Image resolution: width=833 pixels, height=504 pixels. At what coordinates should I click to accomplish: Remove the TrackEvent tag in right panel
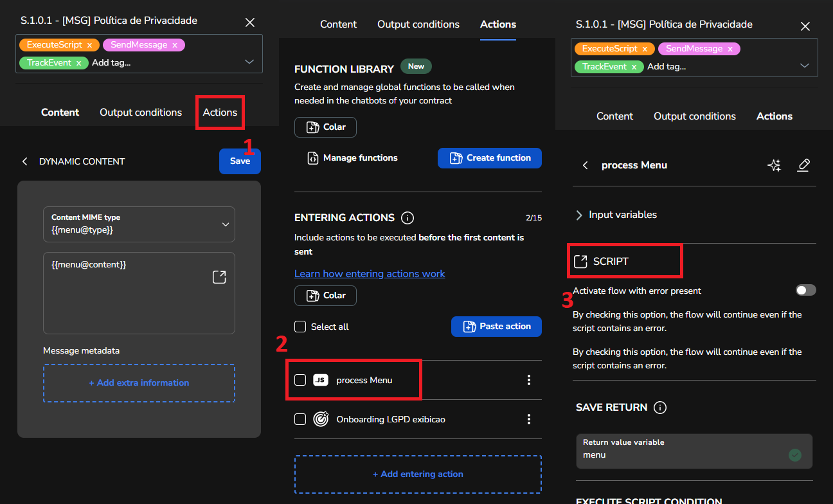pyautogui.click(x=634, y=67)
